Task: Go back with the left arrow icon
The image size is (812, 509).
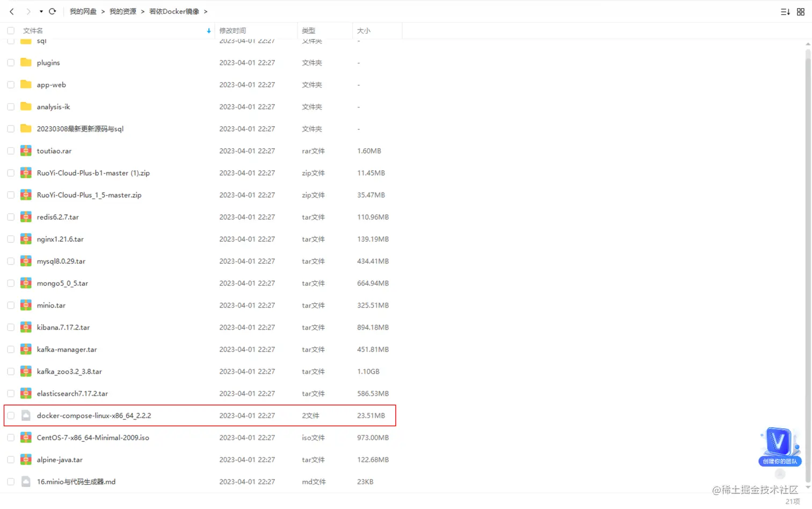Action: (x=12, y=11)
